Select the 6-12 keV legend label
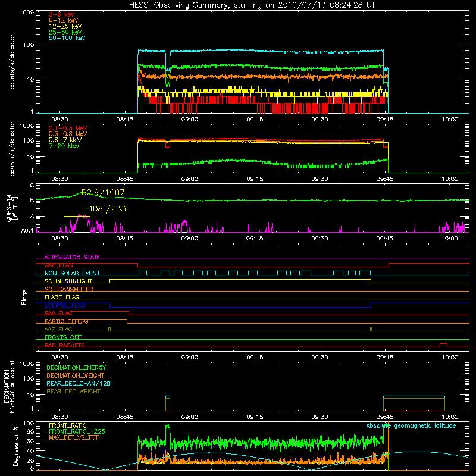476x476 pixels. point(63,20)
